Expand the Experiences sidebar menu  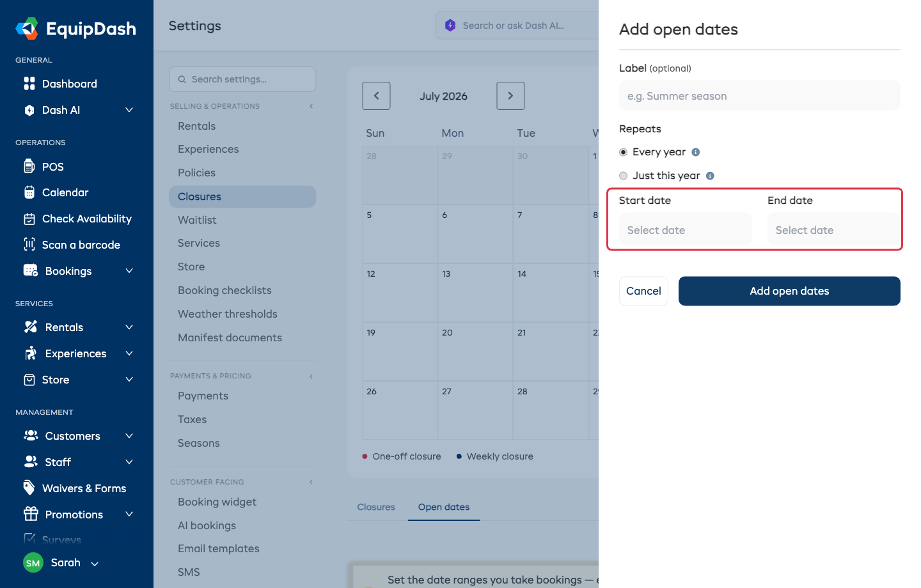pyautogui.click(x=129, y=353)
